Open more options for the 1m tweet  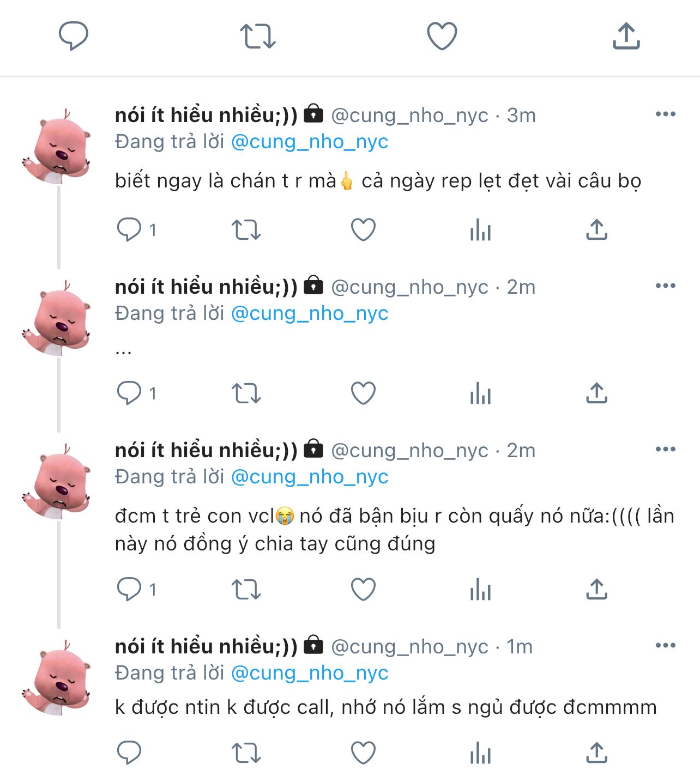[665, 645]
